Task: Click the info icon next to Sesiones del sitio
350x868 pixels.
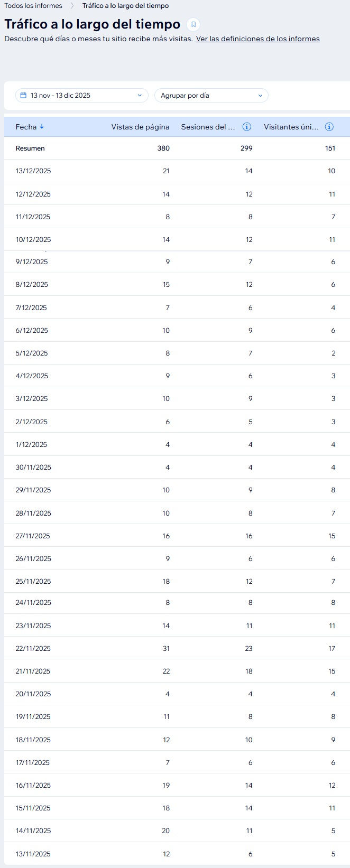Action: pyautogui.click(x=246, y=127)
